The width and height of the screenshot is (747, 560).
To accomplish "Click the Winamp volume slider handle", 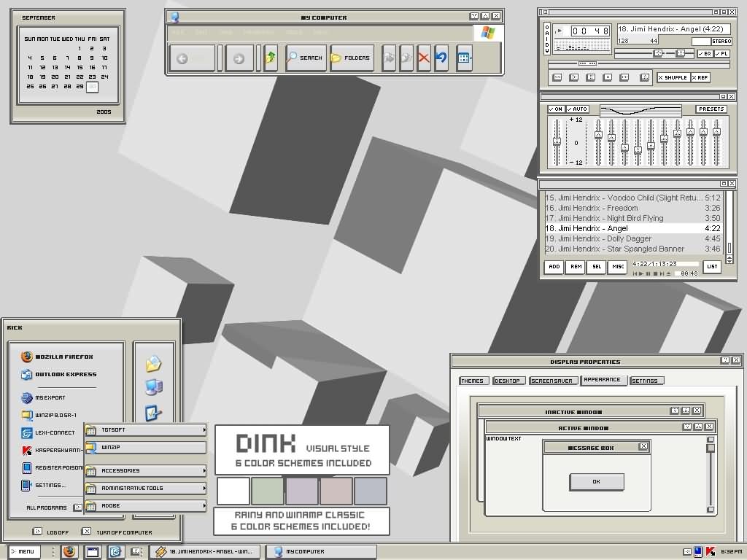I will [658, 53].
